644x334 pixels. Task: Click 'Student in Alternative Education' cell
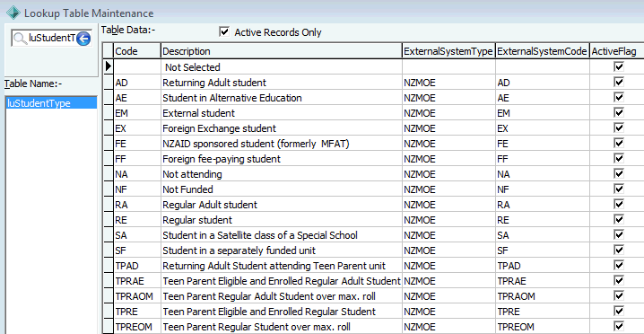pyautogui.click(x=281, y=98)
